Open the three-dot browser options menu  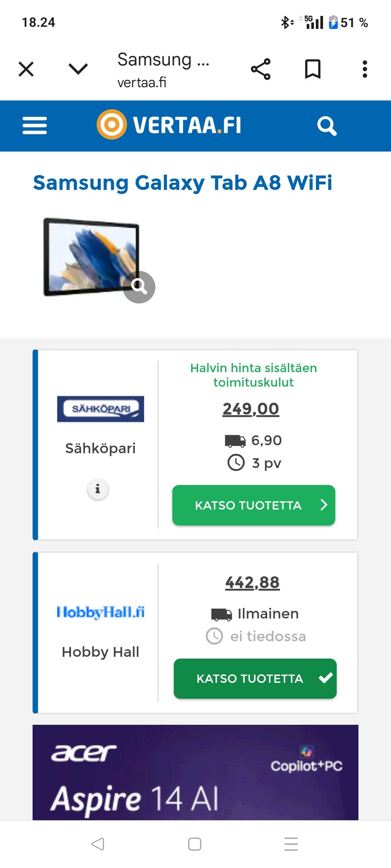[x=365, y=69]
